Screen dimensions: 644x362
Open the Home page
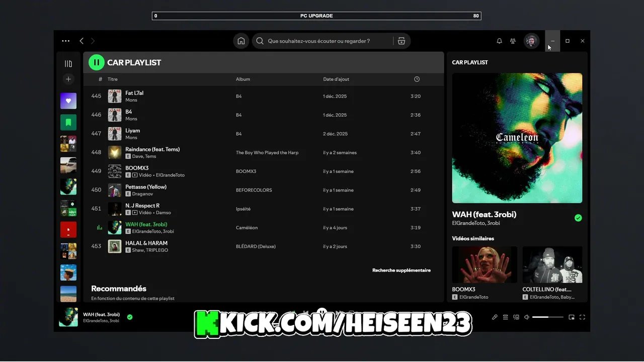(x=241, y=41)
